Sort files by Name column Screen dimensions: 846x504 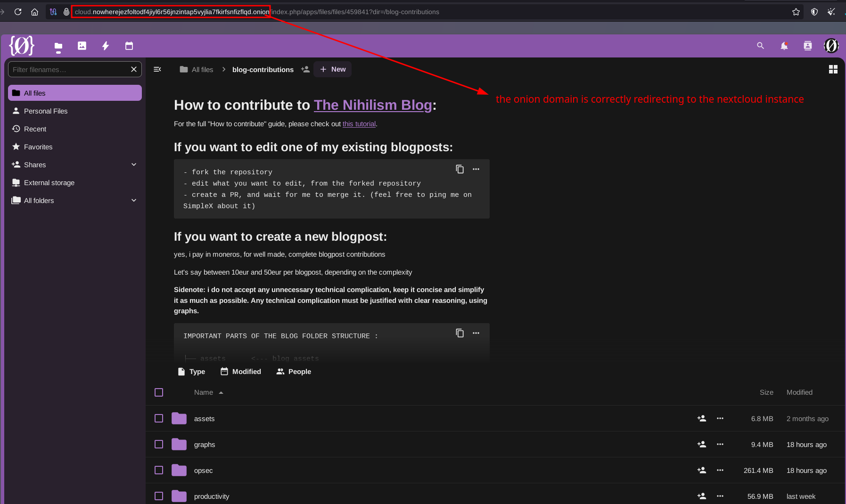[x=208, y=392]
